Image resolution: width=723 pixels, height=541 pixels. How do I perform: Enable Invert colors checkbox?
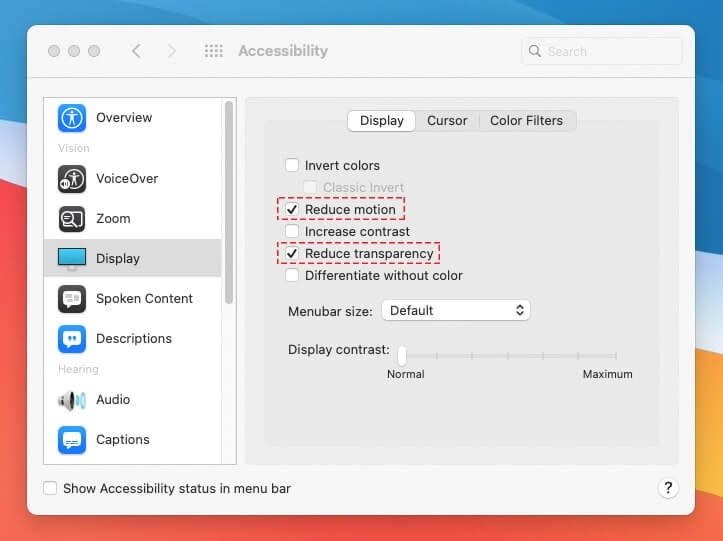click(292, 165)
